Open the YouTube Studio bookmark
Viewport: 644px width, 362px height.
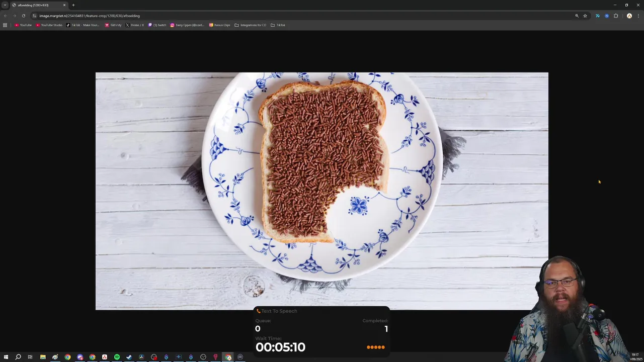[x=49, y=25]
